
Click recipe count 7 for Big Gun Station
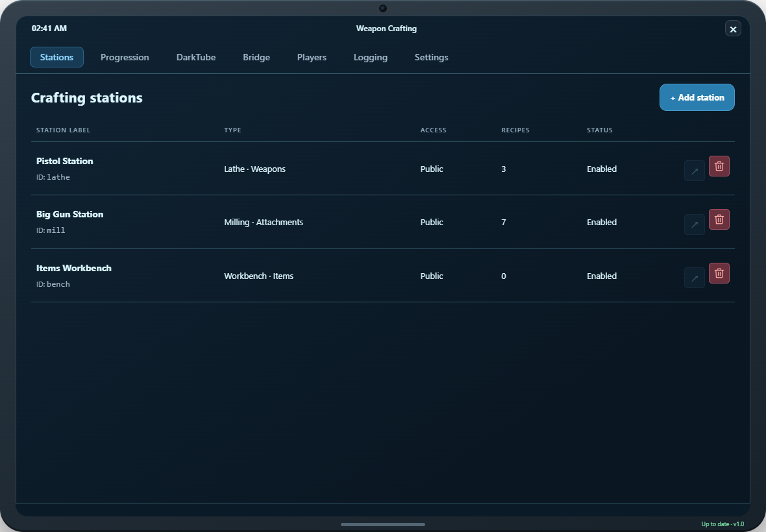pyautogui.click(x=503, y=222)
